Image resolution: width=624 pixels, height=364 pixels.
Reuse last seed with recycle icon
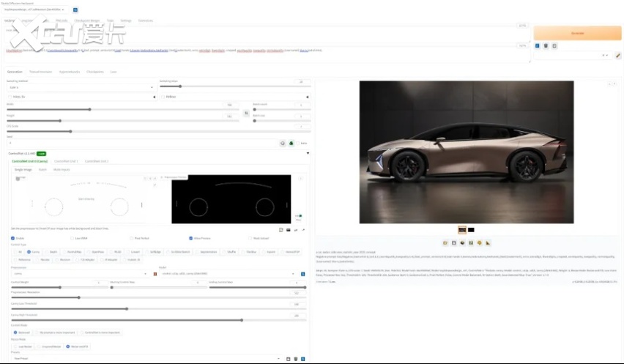[291, 143]
